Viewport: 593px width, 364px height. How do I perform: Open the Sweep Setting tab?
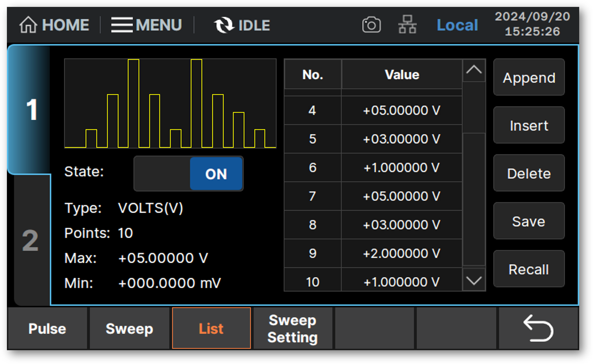[x=293, y=328]
